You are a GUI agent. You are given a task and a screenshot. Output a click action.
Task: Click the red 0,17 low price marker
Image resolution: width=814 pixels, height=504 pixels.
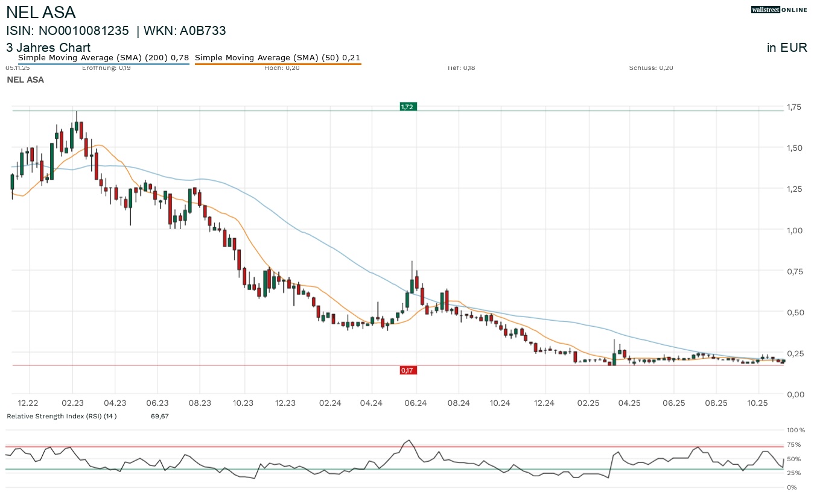pos(408,370)
